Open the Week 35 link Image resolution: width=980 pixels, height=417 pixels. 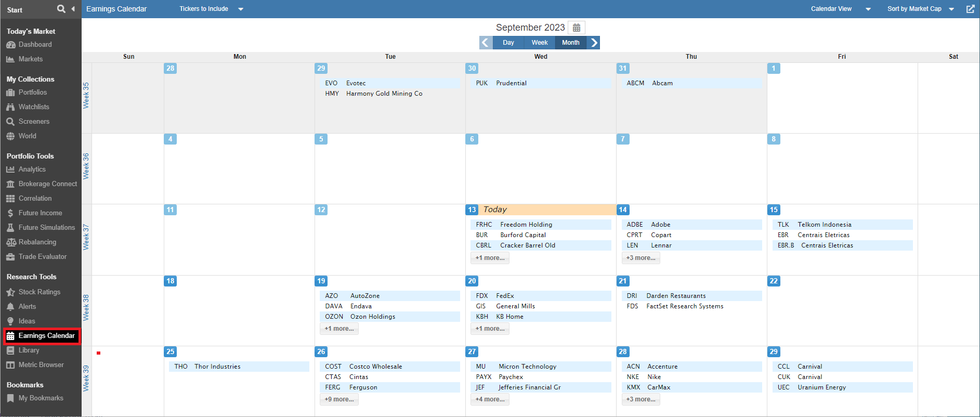click(x=86, y=96)
